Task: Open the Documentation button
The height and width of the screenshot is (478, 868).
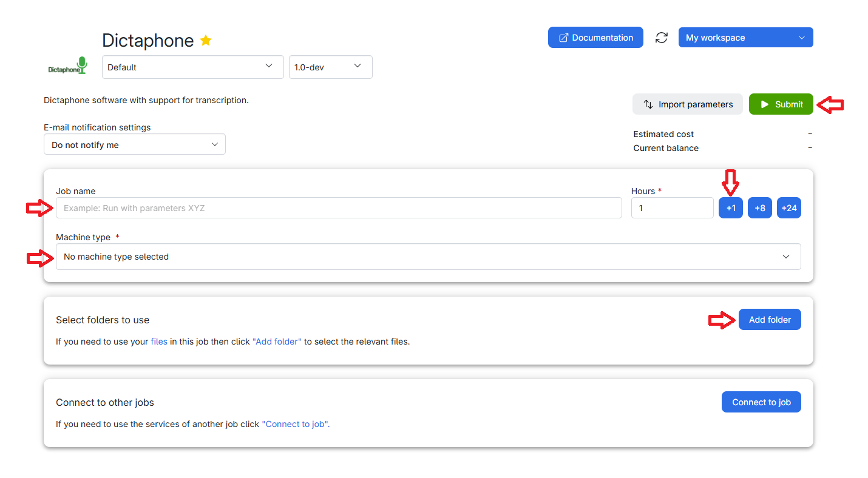Action: click(x=595, y=38)
